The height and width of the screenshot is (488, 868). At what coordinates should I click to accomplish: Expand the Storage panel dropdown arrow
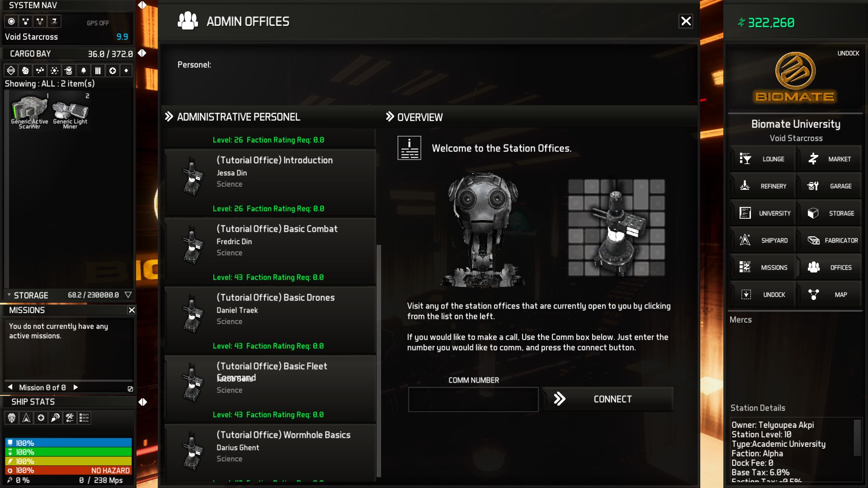(128, 295)
